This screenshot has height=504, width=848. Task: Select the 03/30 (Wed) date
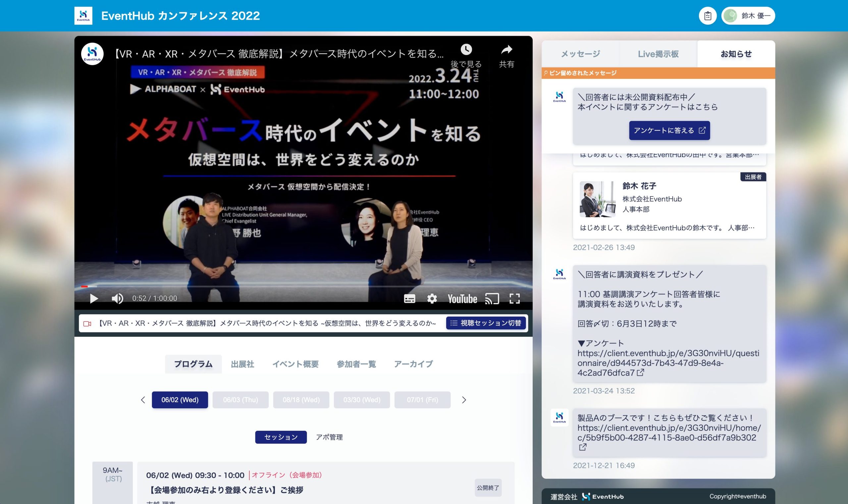tap(362, 400)
